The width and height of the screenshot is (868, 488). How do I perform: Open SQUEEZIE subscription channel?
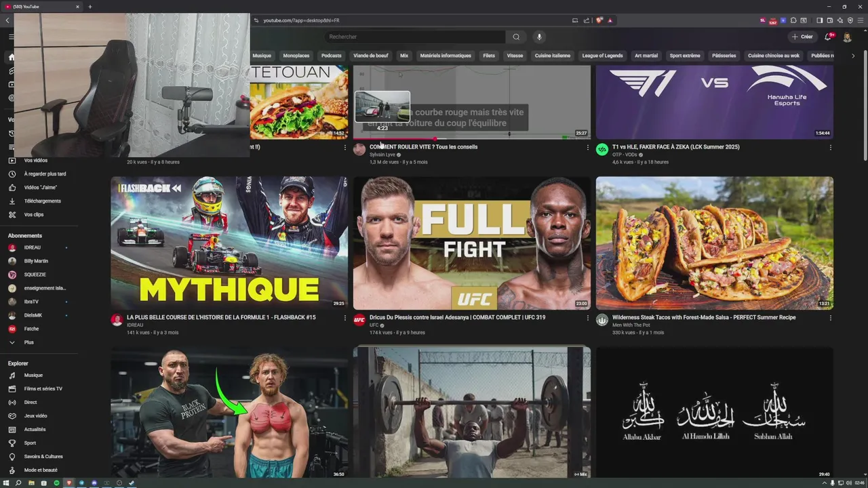(x=37, y=274)
